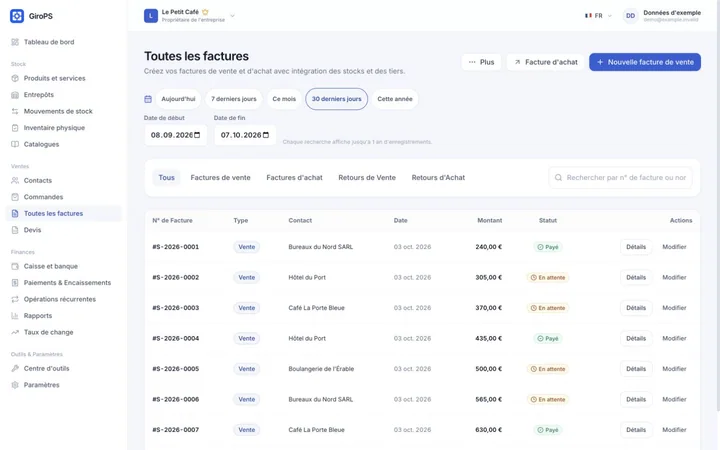Screen dimensions: 720x450
Task: Open the Date de début calendar picker icon
Action: (x=197, y=135)
